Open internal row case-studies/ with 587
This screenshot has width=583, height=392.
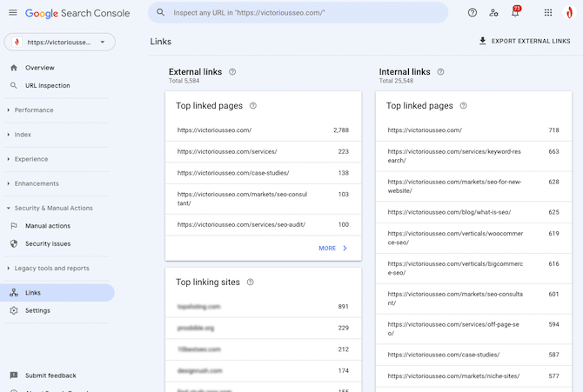(x=473, y=355)
